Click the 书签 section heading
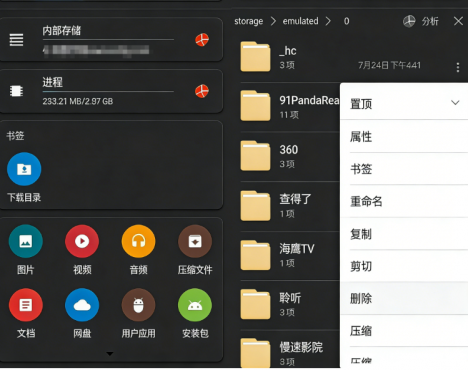Screen dimensions: 468x370 (x=15, y=136)
